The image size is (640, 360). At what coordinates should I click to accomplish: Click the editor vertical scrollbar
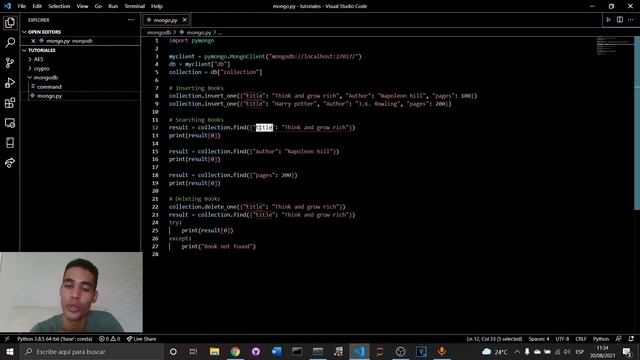point(637,122)
